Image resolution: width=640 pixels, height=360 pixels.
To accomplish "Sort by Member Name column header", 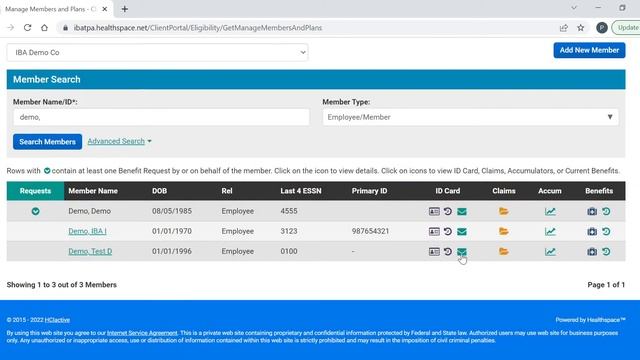I will (93, 191).
